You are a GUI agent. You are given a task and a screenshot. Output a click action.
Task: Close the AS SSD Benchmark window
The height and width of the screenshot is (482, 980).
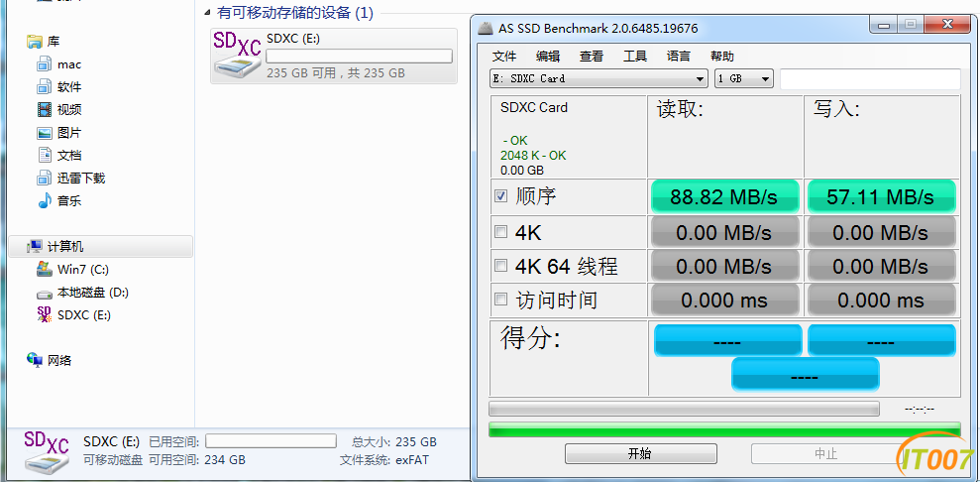coord(947,26)
